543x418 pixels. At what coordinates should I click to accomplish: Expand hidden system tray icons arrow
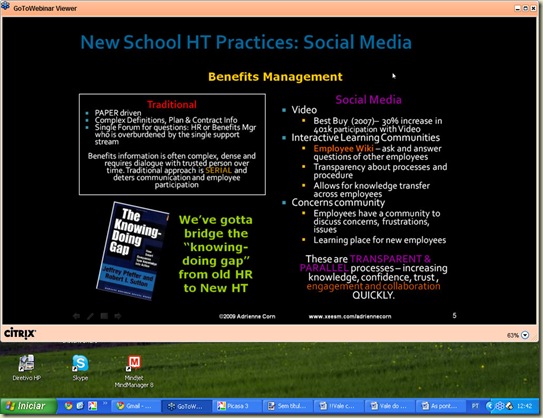click(489, 406)
